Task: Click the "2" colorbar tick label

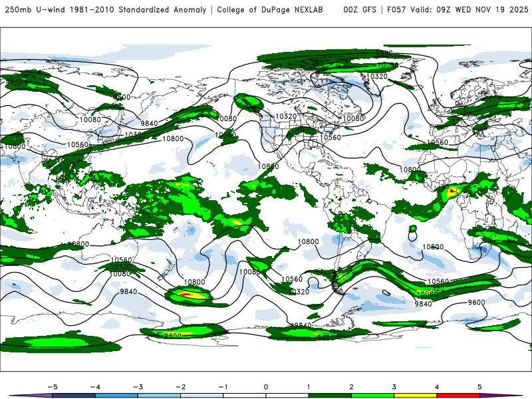Action: click(x=351, y=387)
